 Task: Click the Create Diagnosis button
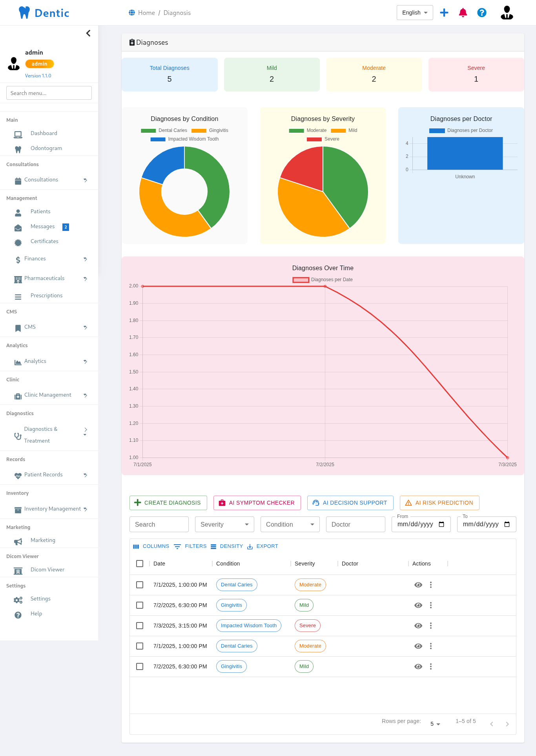click(x=168, y=503)
